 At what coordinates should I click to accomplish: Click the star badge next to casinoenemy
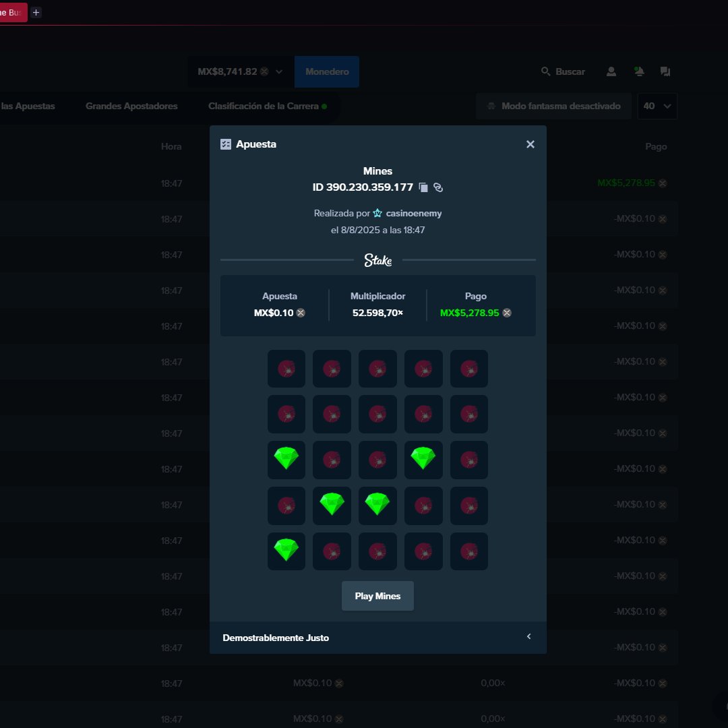(377, 213)
